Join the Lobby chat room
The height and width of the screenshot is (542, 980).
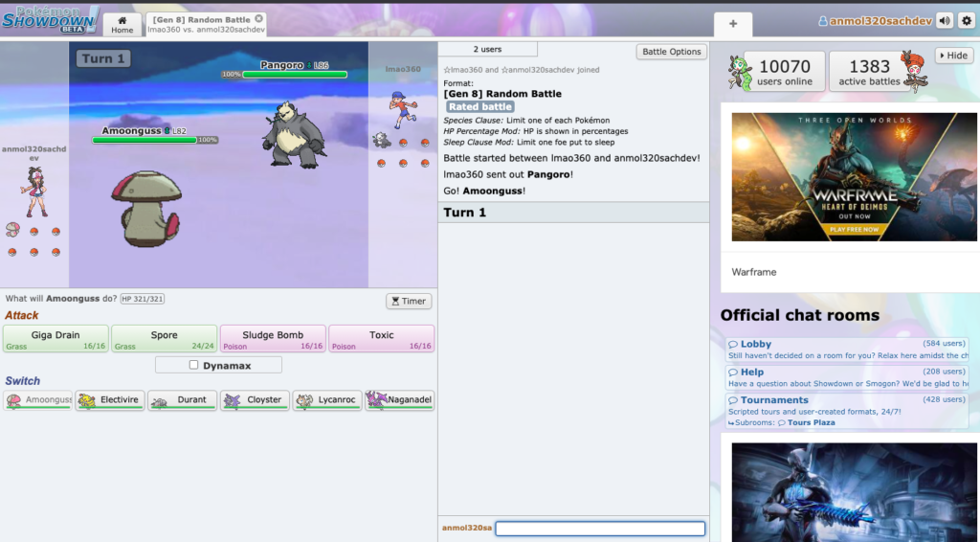click(x=756, y=344)
